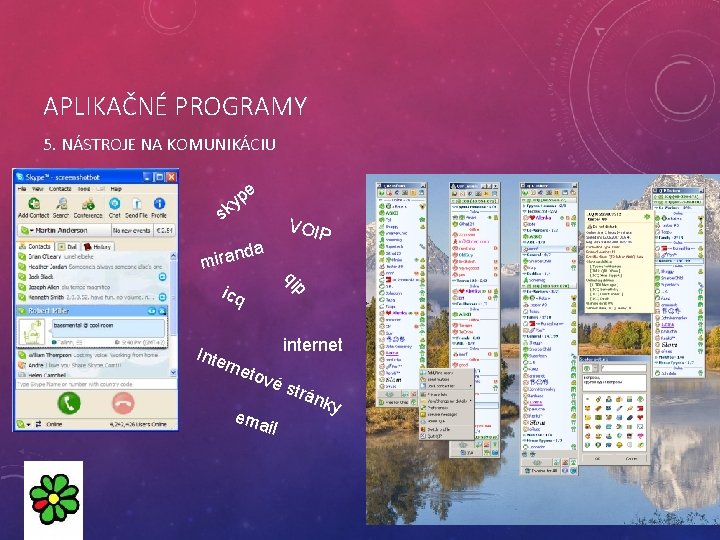Click the Add Contact icon in Skype

click(x=34, y=208)
